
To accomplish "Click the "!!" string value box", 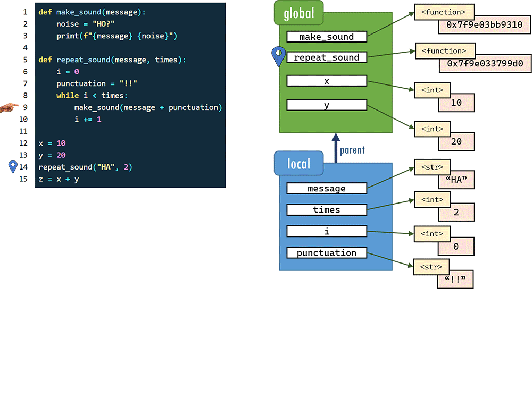I will [x=455, y=280].
